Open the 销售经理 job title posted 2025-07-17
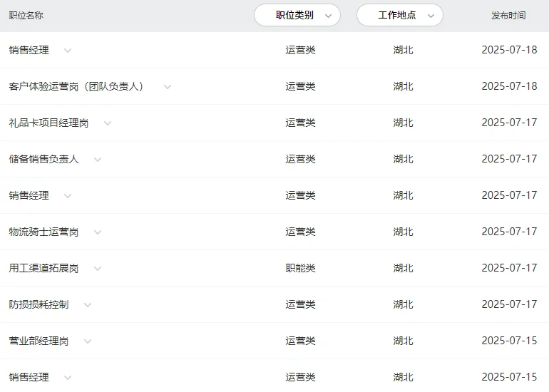Image resolution: width=549 pixels, height=392 pixels. (x=29, y=196)
